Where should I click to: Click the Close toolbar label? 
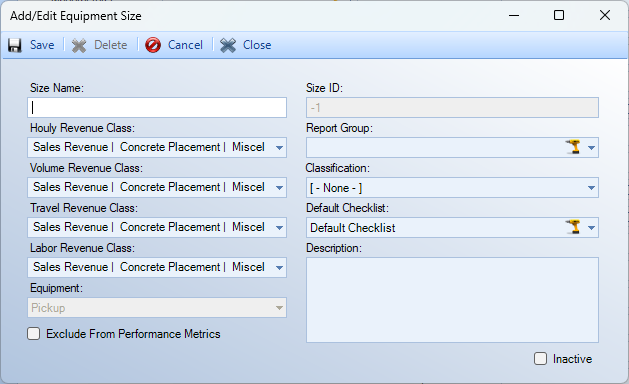click(257, 45)
